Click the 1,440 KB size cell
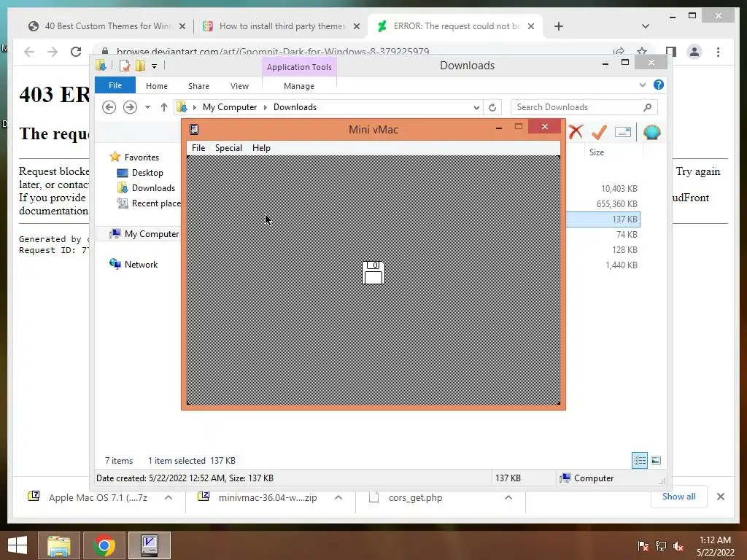This screenshot has width=747, height=560. pyautogui.click(x=622, y=265)
